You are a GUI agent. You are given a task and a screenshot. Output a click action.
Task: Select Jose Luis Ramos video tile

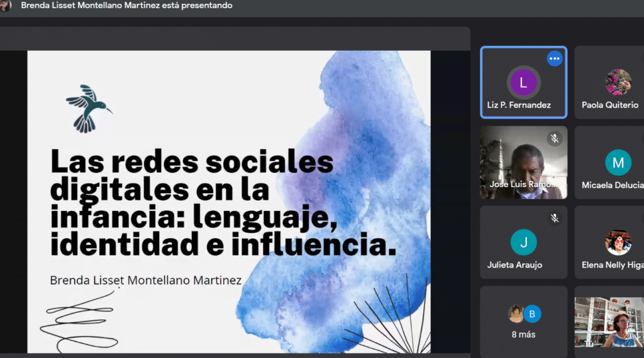point(524,163)
